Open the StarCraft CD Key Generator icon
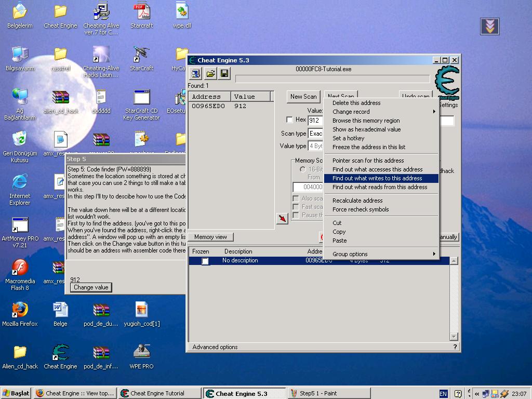Viewport: 532px width, 399px height. click(x=141, y=104)
